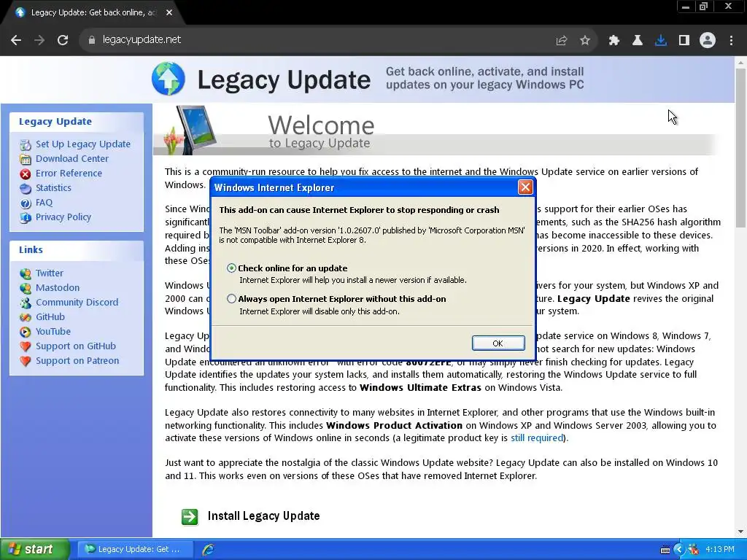
Task: Open the extensions puzzle icon
Action: tap(614, 41)
